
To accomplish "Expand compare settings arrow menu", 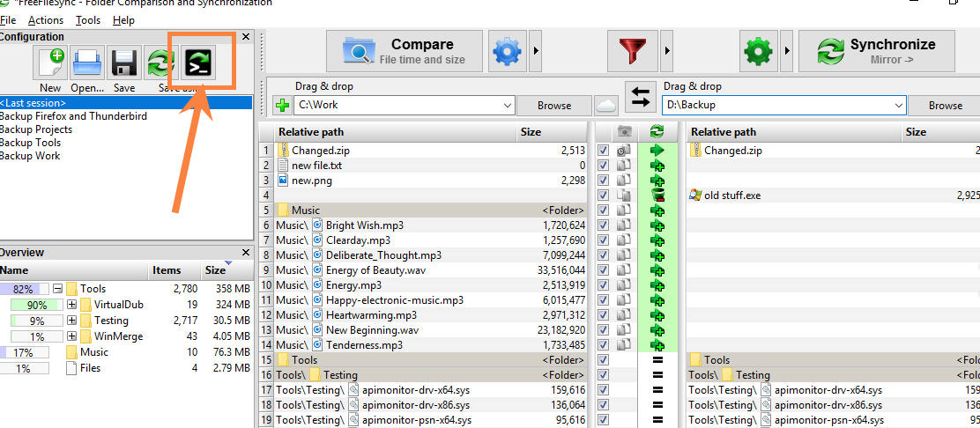I will (x=536, y=51).
